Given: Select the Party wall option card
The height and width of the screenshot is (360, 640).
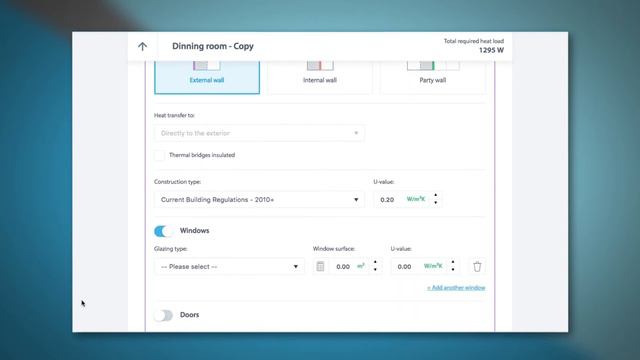Looking at the screenshot, I should tap(433, 77).
